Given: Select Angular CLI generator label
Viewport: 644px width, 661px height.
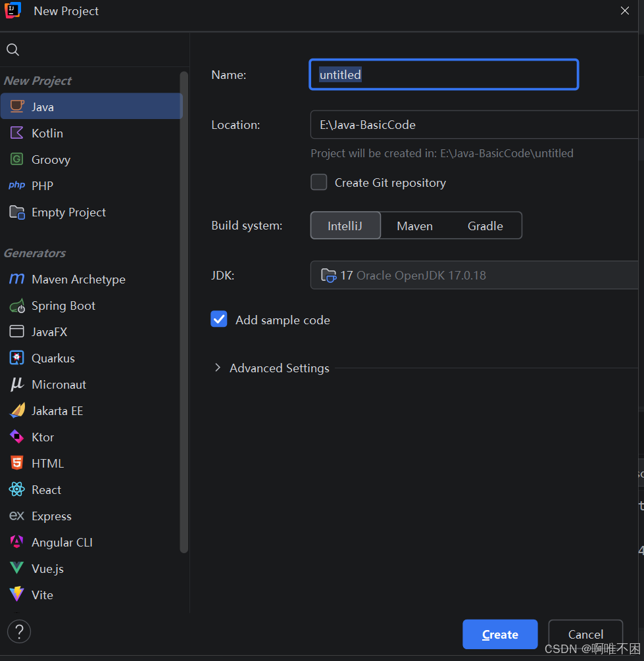Looking at the screenshot, I should point(62,542).
